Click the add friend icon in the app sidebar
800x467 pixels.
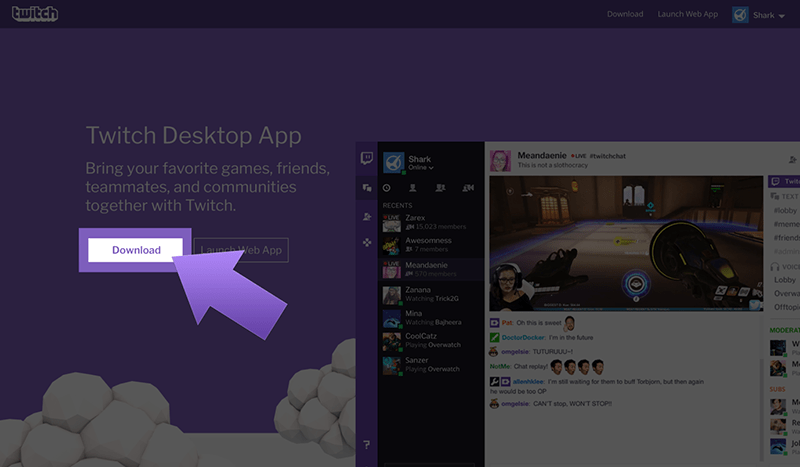[367, 217]
